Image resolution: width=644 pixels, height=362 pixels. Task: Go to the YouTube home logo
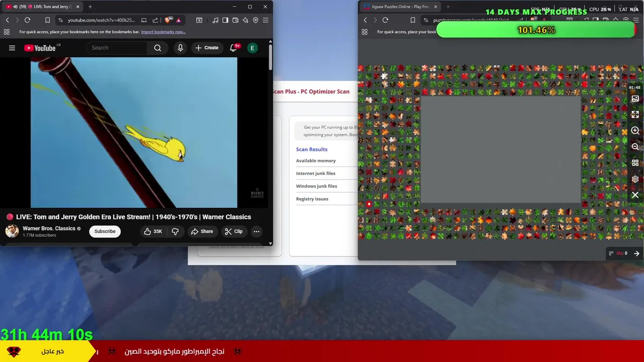[x=40, y=48]
